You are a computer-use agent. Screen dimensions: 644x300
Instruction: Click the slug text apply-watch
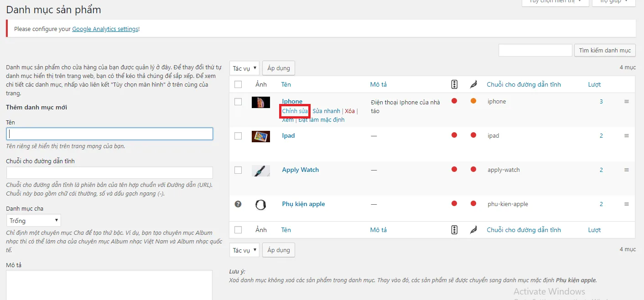click(x=504, y=170)
